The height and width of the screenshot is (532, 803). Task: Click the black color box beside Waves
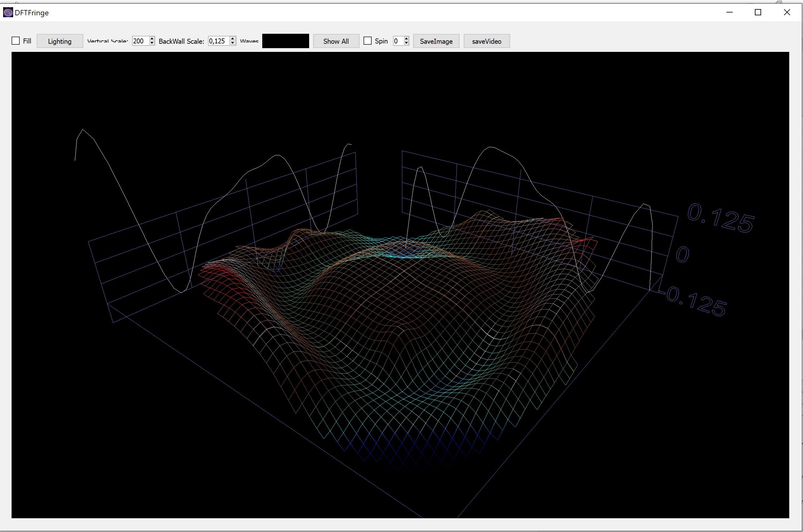285,41
